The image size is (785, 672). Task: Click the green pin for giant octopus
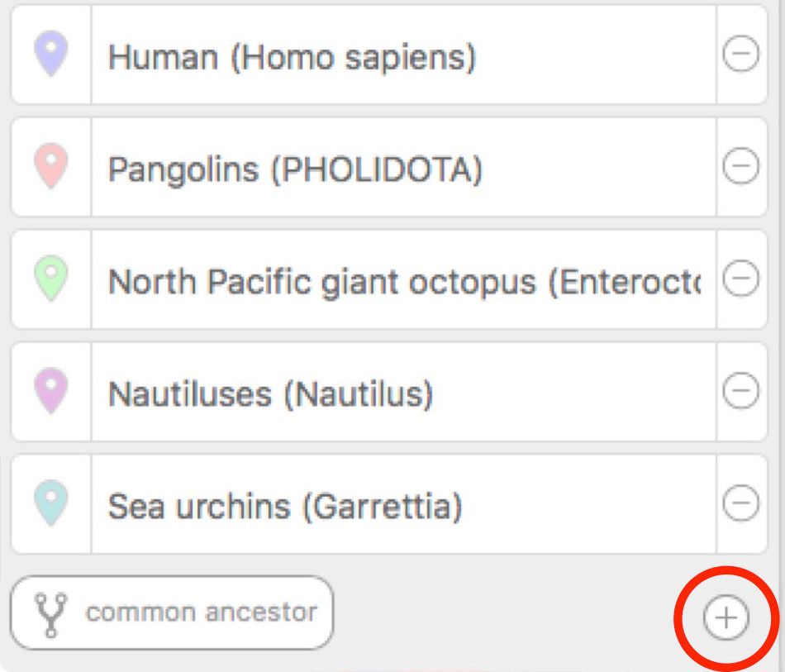click(x=51, y=279)
